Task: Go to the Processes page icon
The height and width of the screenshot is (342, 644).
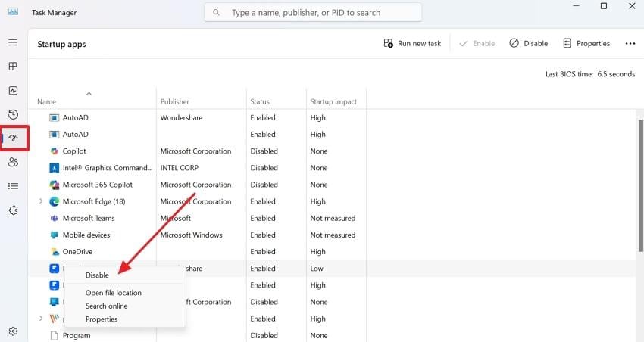Action: coord(13,67)
